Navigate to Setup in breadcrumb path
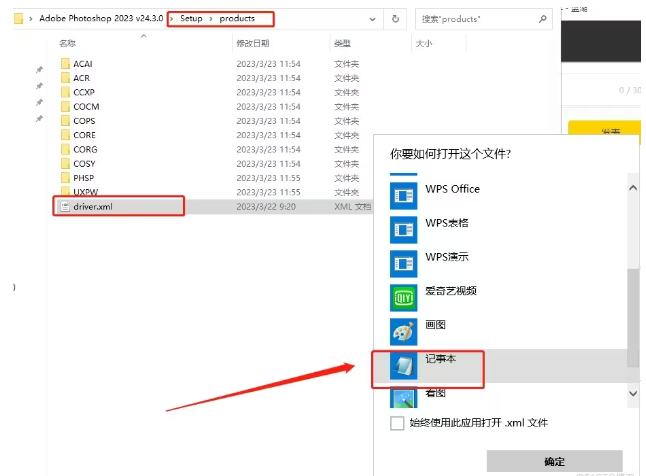Viewport: 646px width, 476px height. tap(191, 19)
